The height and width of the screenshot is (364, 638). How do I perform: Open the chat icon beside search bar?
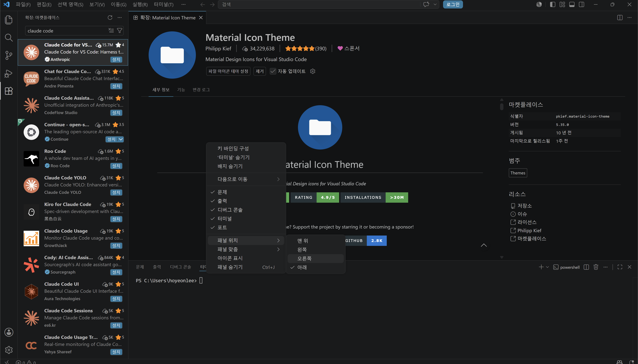pyautogui.click(x=426, y=4)
